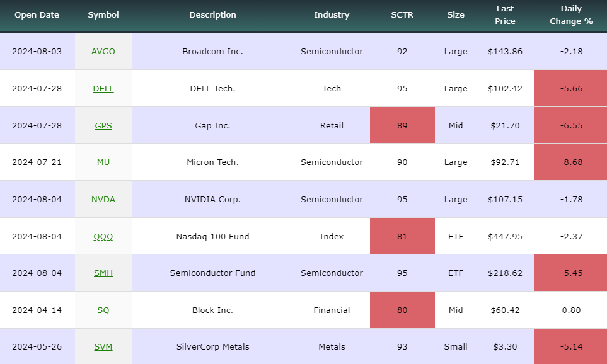
Task: Select the Semiconductor Fund description cell
Action: pos(212,273)
